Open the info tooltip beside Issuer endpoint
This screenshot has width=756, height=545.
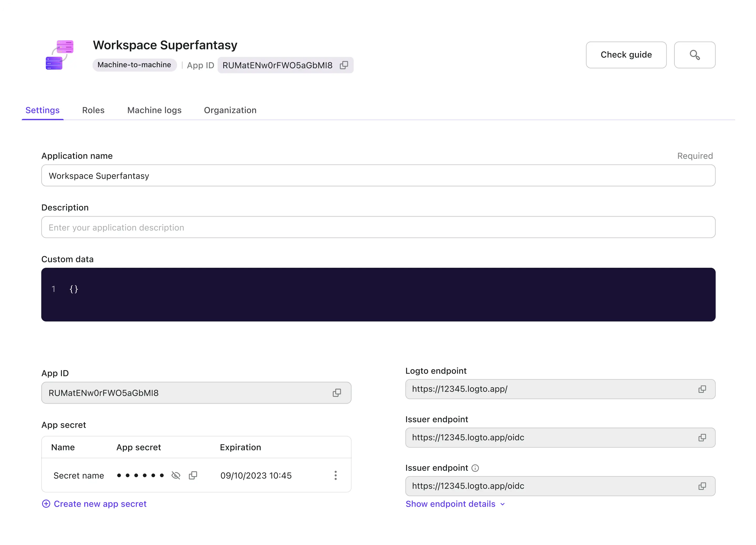tap(475, 468)
